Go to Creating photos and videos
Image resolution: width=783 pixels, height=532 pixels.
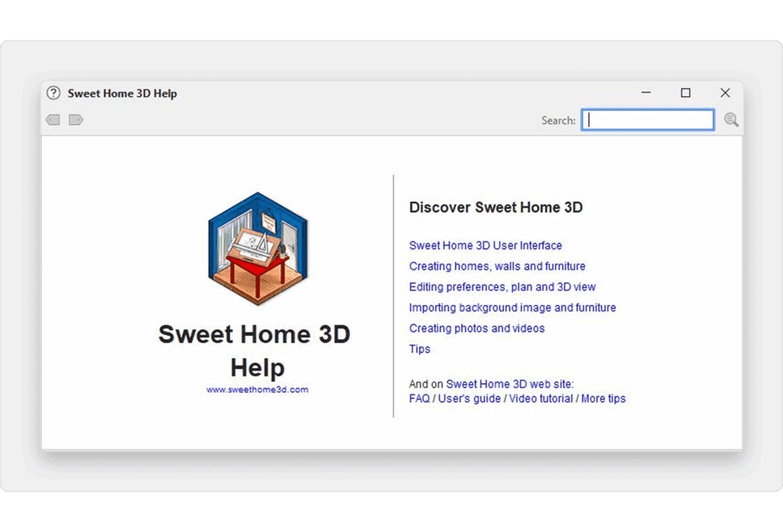pyautogui.click(x=477, y=328)
